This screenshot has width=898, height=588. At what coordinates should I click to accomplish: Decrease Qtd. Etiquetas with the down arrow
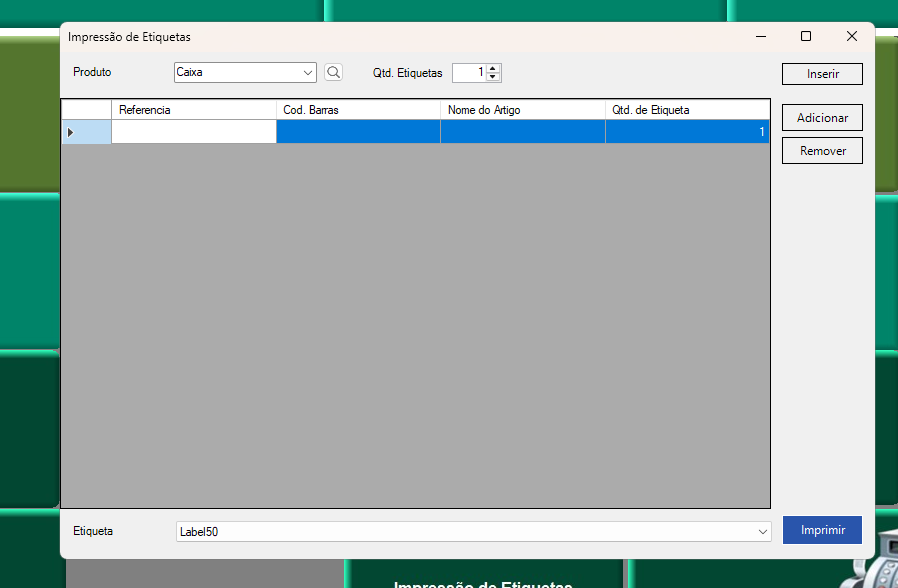click(492, 77)
